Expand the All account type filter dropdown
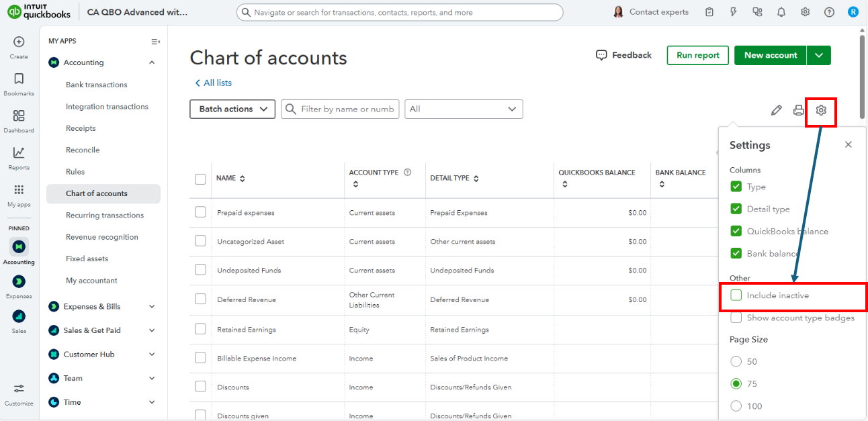This screenshot has width=868, height=421. pos(464,109)
